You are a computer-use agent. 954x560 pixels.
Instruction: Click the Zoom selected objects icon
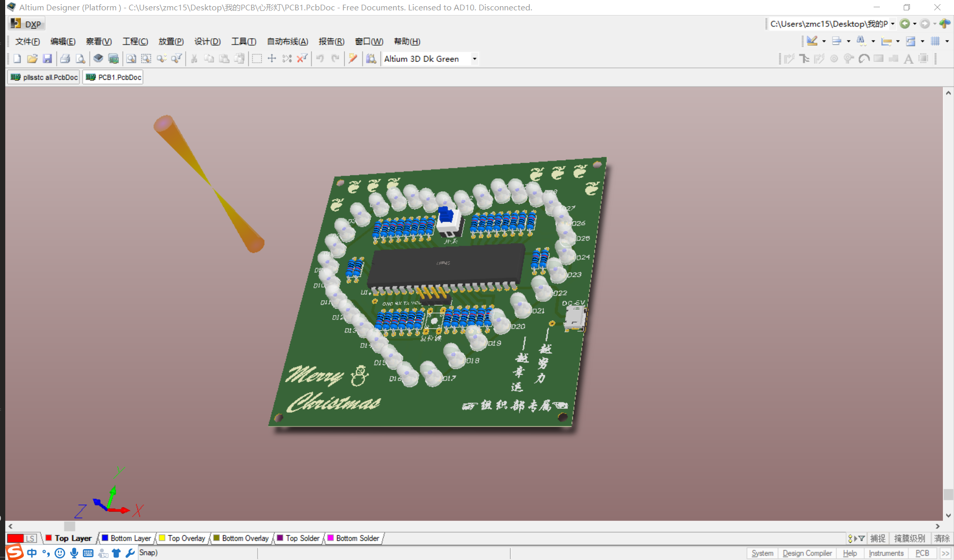(x=161, y=59)
